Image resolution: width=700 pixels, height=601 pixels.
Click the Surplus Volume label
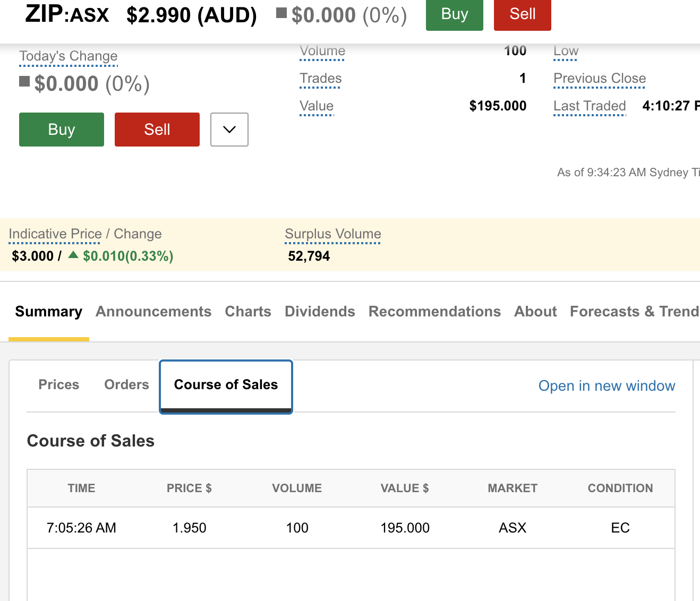[333, 234]
